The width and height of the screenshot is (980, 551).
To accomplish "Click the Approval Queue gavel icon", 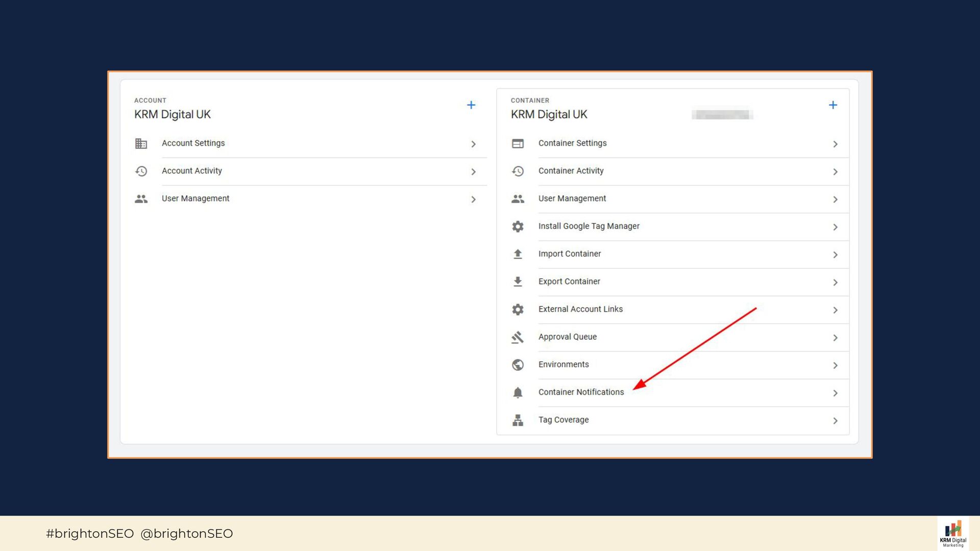I will [518, 337].
